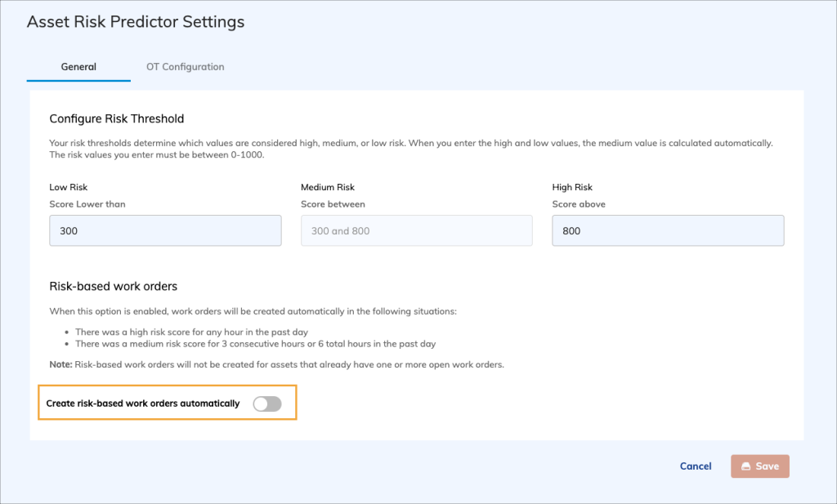
Task: Click the disk icon inside Save button
Action: coord(745,466)
